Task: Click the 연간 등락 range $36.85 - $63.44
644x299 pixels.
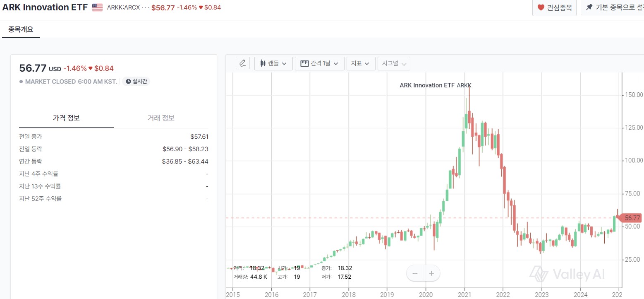Action: pyautogui.click(x=185, y=161)
